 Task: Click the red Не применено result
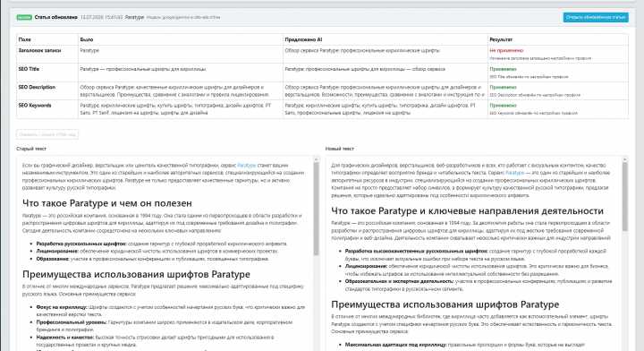(x=506, y=50)
